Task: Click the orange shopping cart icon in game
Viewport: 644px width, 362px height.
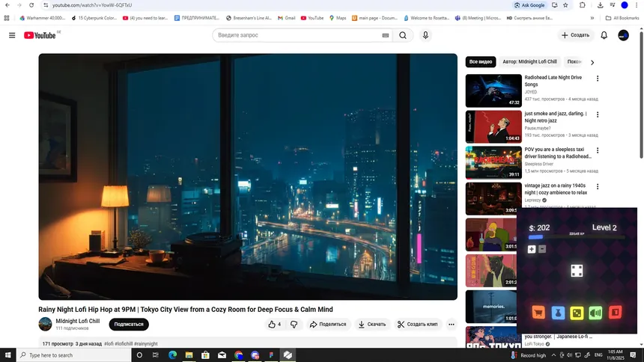Action: point(537,313)
